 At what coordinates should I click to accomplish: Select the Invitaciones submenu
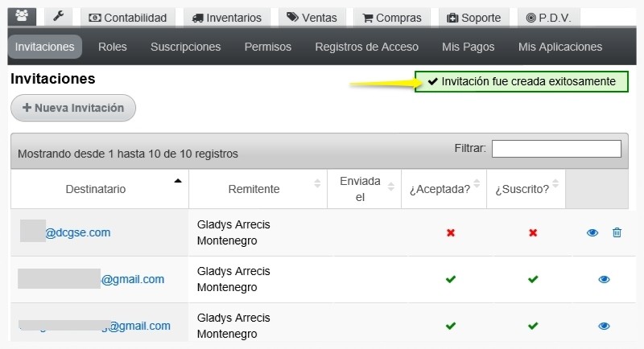point(45,47)
